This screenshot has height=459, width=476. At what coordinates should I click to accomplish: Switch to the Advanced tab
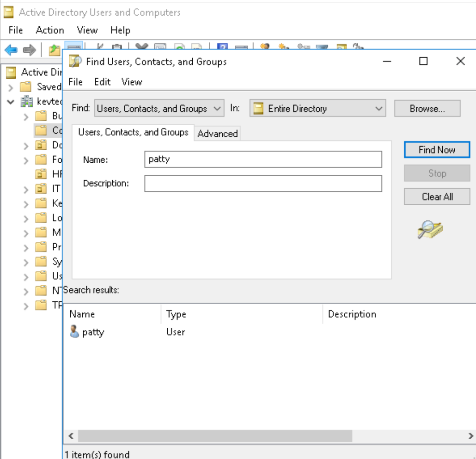coord(217,134)
